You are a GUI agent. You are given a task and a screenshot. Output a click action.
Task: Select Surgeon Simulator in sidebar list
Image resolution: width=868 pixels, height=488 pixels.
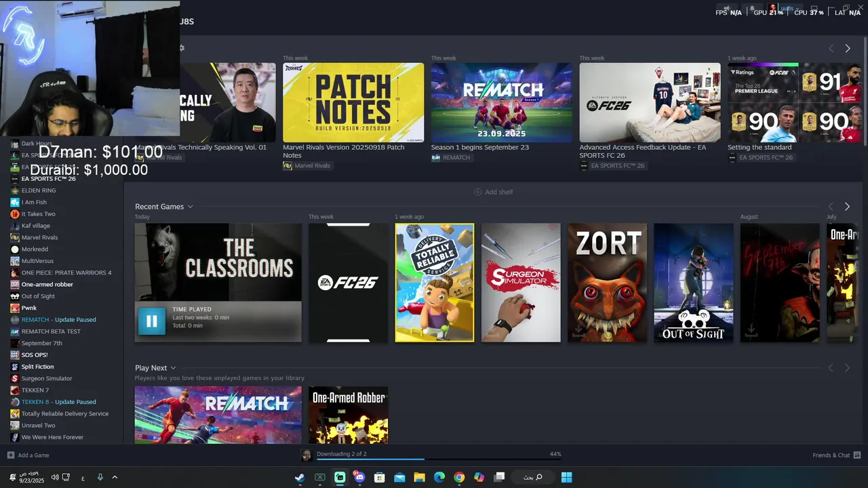[47, 378]
